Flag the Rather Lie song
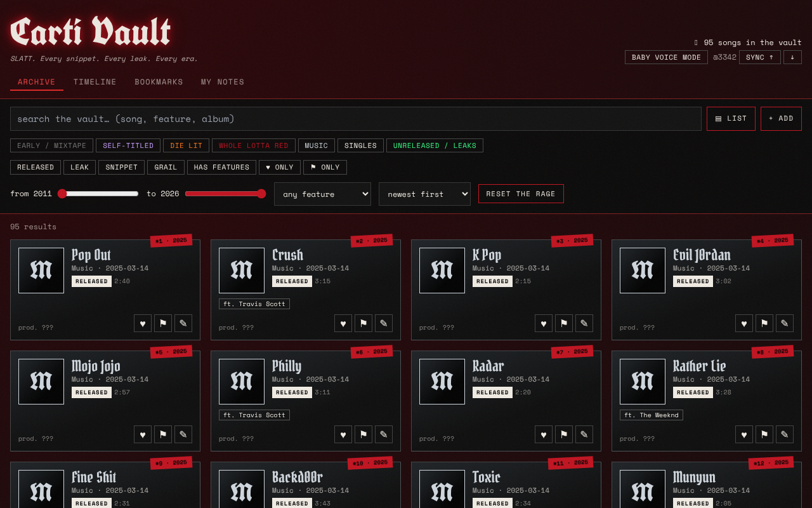The image size is (812, 508). pos(764,434)
